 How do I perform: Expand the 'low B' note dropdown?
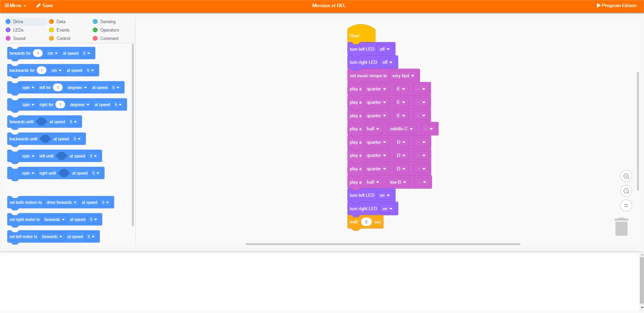coord(398,182)
